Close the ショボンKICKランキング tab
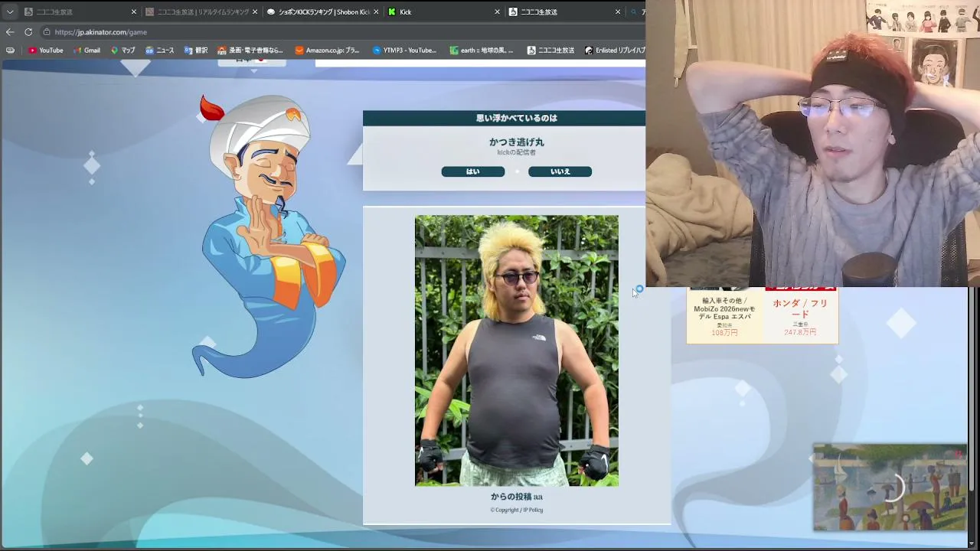 376,11
